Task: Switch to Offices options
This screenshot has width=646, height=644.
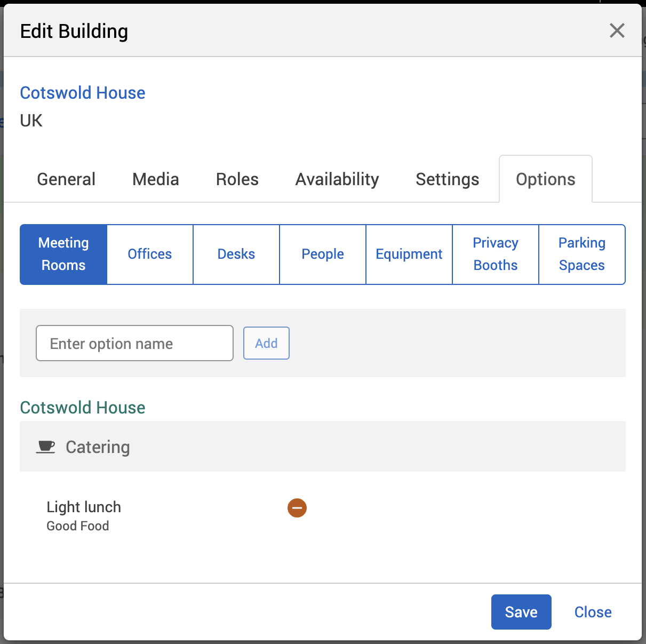Action: coord(150,254)
